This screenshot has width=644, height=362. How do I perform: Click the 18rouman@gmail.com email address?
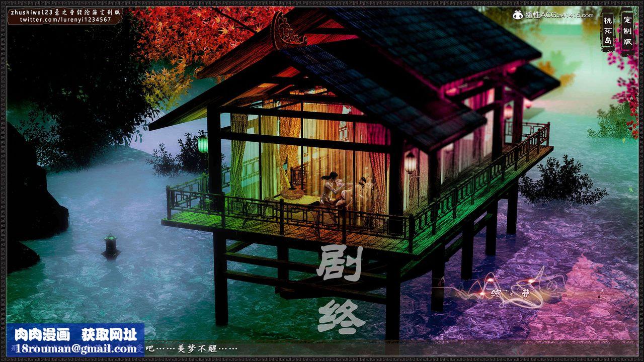pyautogui.click(x=75, y=348)
